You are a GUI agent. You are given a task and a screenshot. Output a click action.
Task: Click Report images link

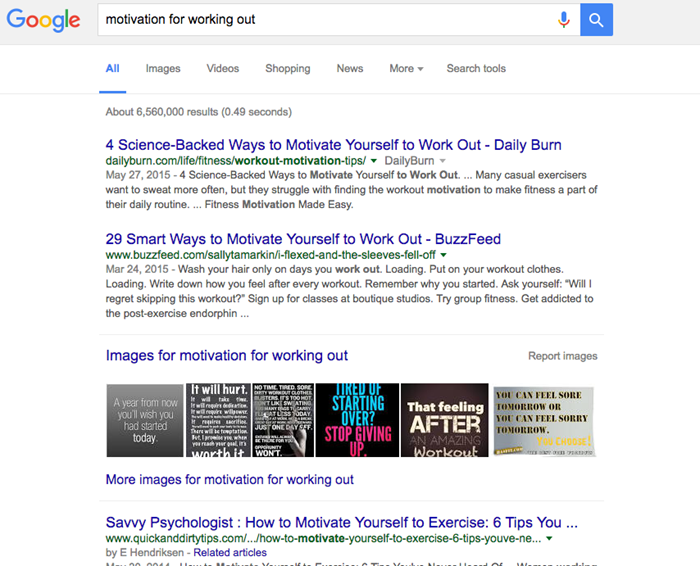[563, 356]
